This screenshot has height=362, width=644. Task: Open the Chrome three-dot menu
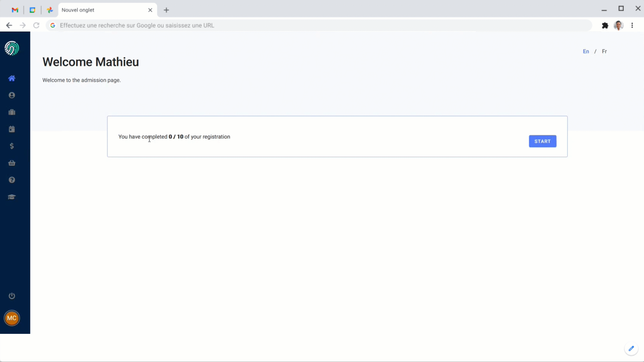click(x=632, y=25)
